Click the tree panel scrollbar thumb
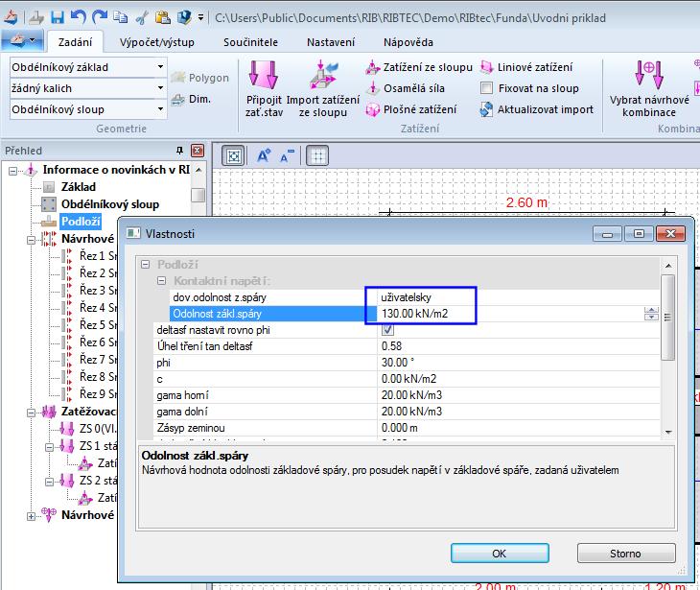Viewport: 700px width, 590px height. point(198,195)
